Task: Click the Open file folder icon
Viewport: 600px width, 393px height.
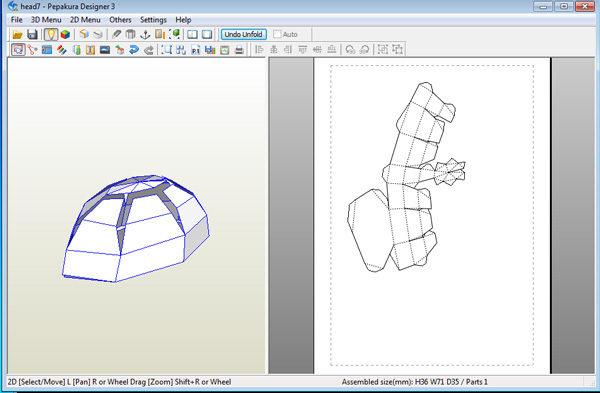Action: pyautogui.click(x=17, y=34)
